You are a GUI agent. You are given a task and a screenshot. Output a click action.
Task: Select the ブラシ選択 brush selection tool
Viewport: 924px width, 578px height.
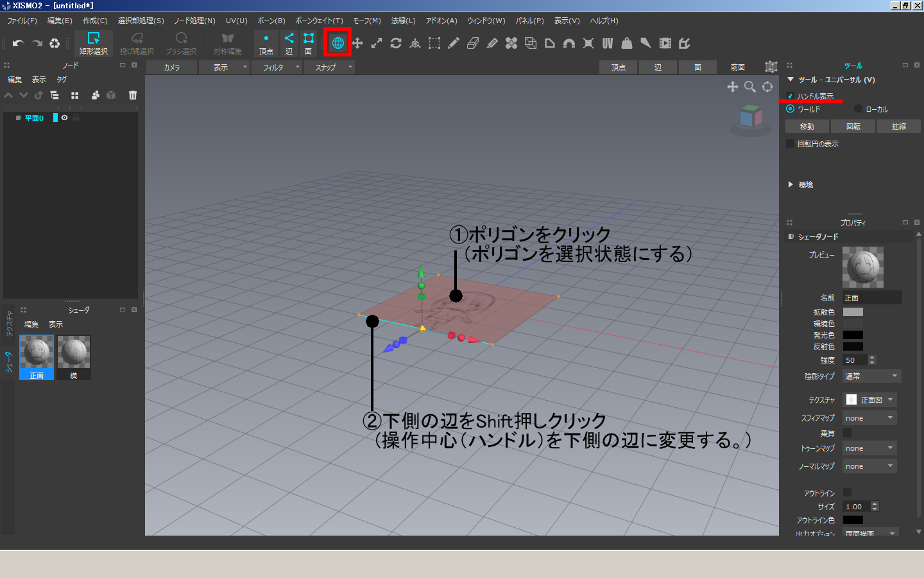click(181, 43)
